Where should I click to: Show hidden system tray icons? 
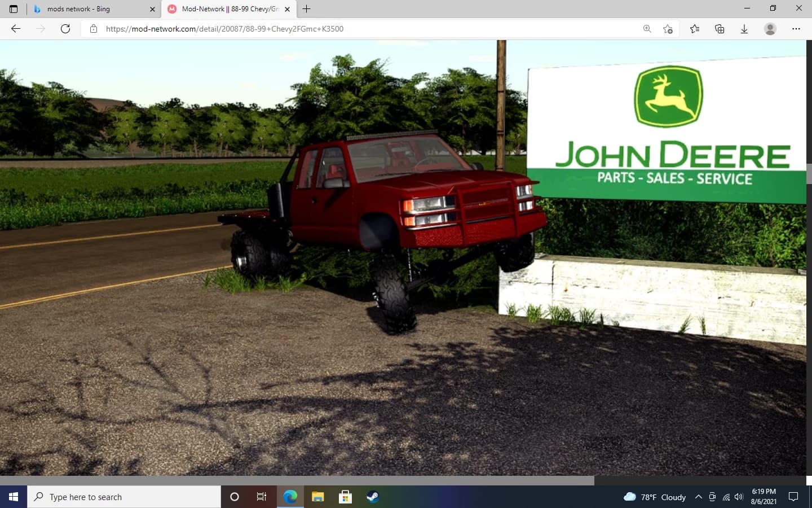699,497
